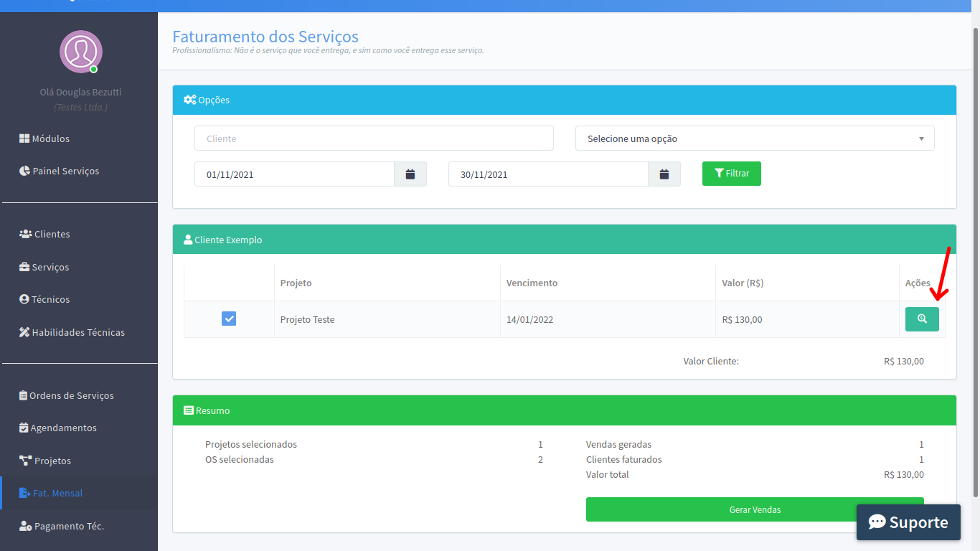Navigate to Pagamento Téc. page
Image resolution: width=980 pixels, height=551 pixels.
[x=69, y=526]
